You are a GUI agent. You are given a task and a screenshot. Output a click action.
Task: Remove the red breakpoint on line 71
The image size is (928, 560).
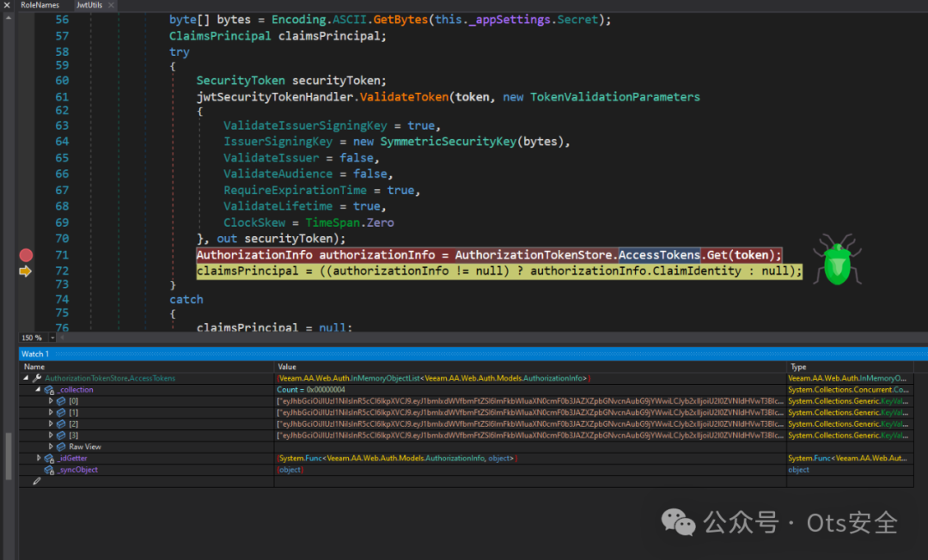[26, 255]
